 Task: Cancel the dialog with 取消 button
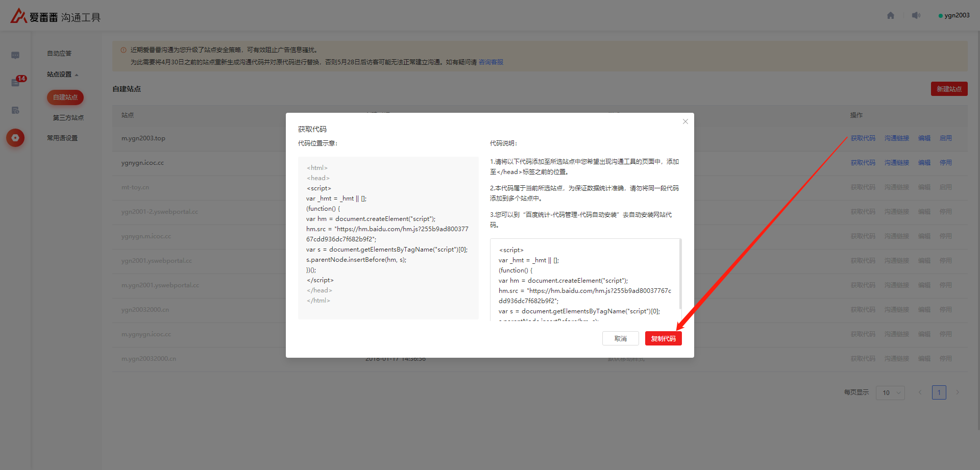[620, 338]
